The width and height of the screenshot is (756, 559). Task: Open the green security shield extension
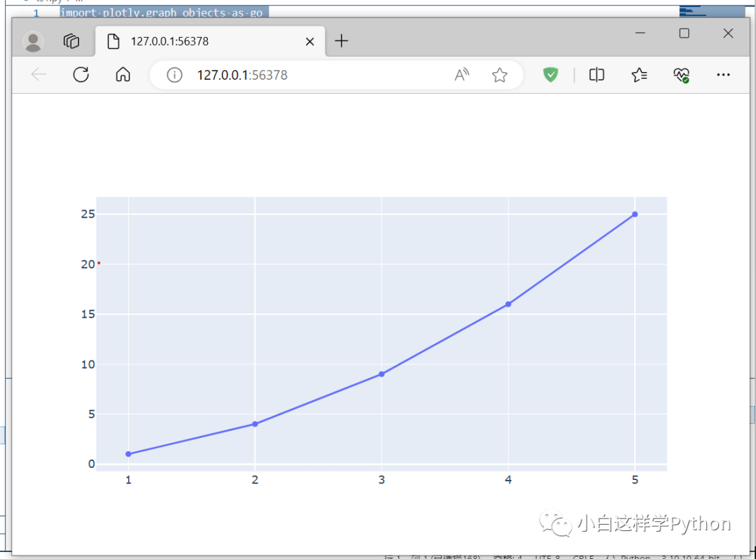551,75
